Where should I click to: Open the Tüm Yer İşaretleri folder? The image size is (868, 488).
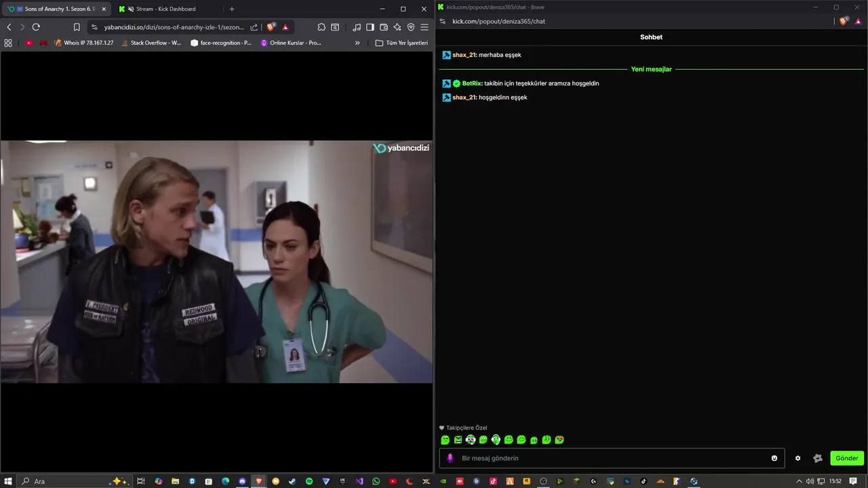click(x=402, y=43)
